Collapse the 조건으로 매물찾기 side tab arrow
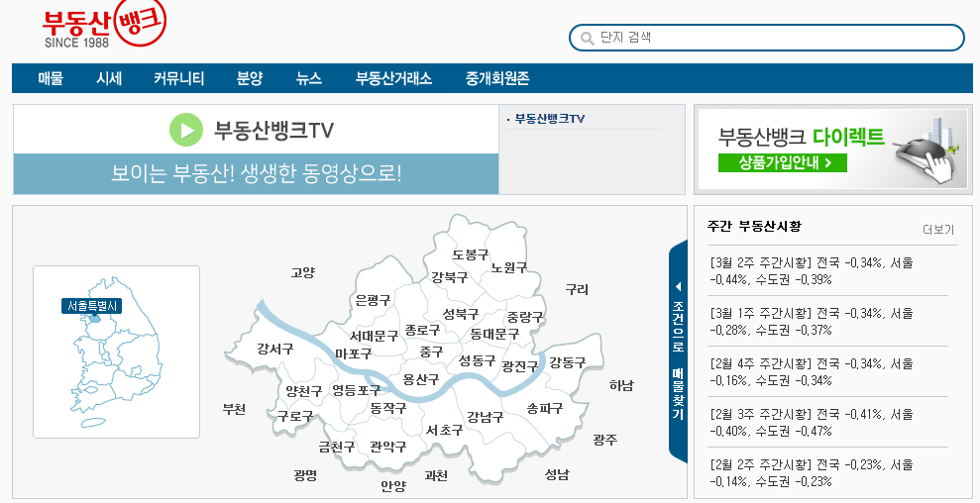980x503 pixels. pyautogui.click(x=678, y=287)
